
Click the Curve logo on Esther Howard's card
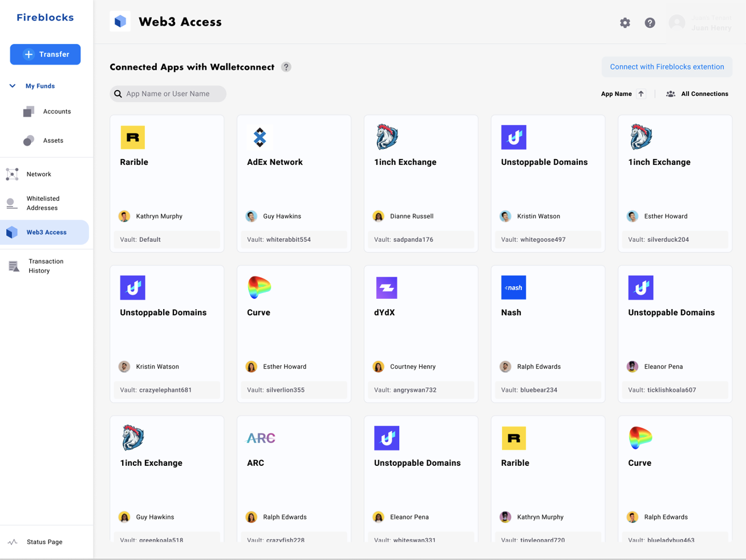click(260, 287)
